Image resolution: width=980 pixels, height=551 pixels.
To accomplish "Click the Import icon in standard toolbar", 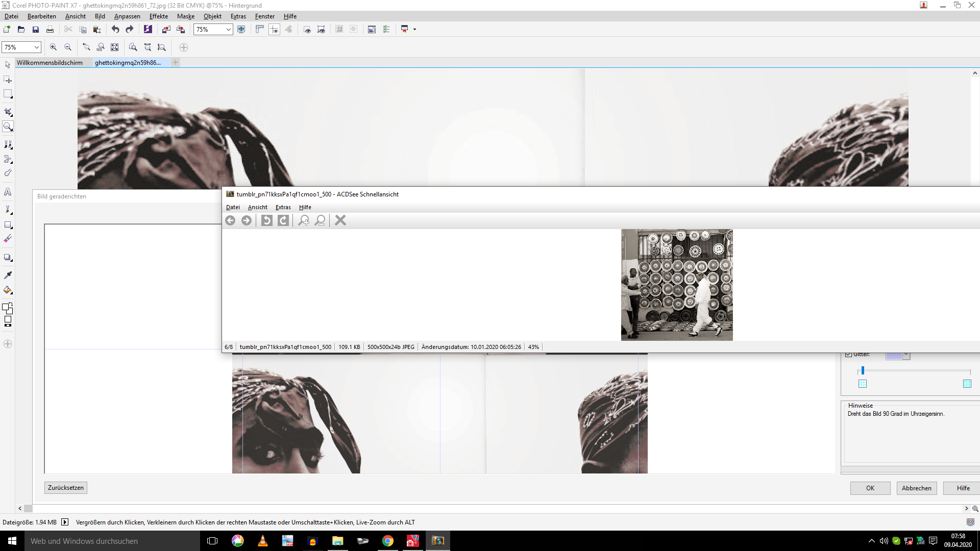I will pos(166,30).
